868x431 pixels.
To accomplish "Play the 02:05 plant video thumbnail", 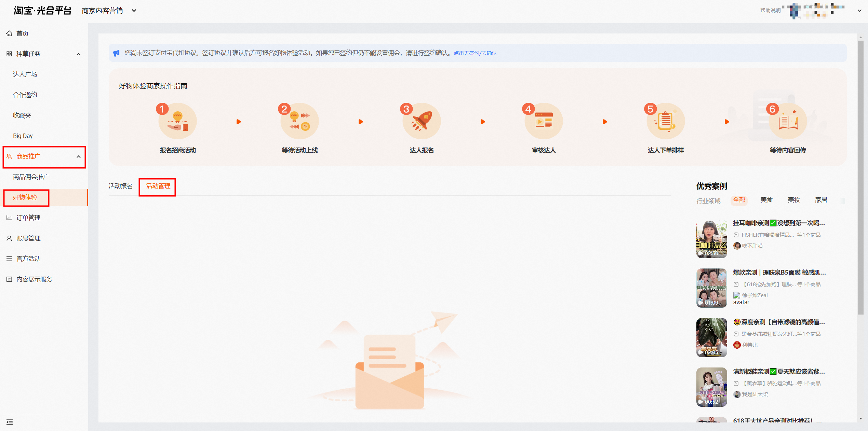I will (711, 338).
